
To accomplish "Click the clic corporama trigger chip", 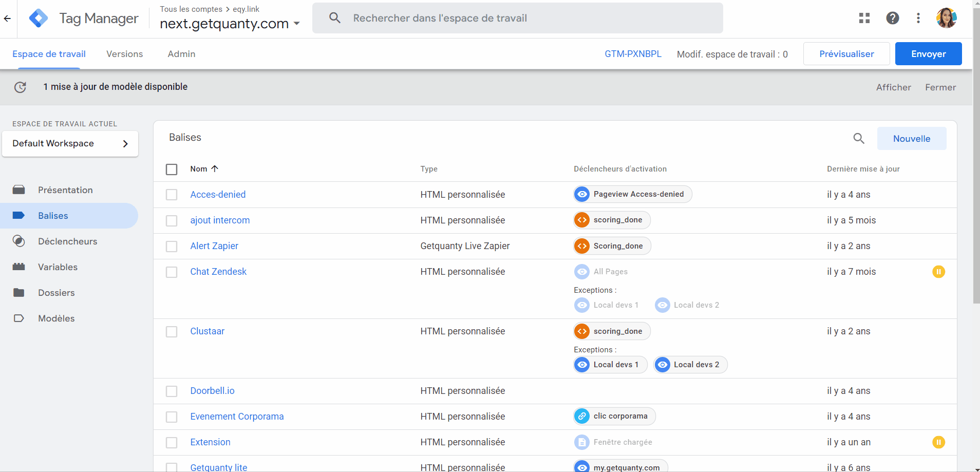I will coord(614,416).
